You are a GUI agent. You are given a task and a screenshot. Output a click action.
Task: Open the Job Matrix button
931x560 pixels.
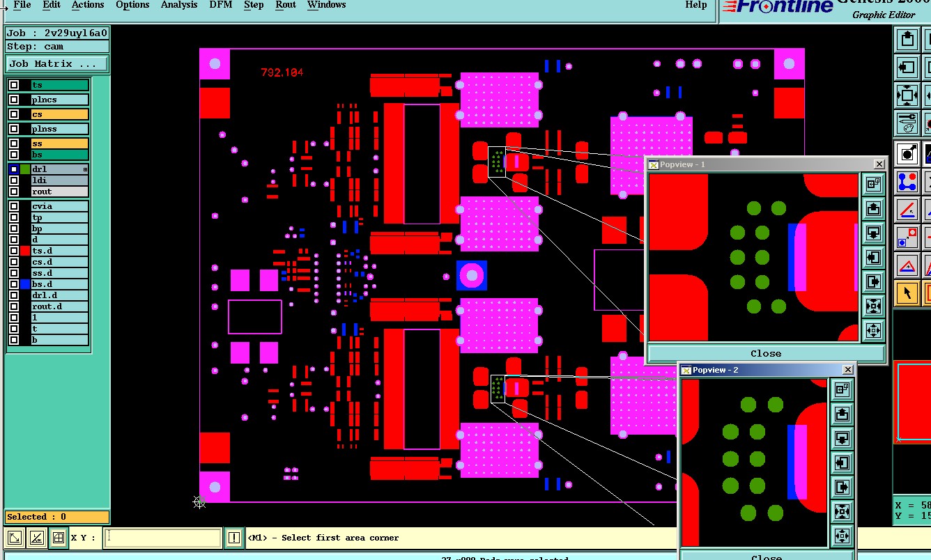pos(57,64)
